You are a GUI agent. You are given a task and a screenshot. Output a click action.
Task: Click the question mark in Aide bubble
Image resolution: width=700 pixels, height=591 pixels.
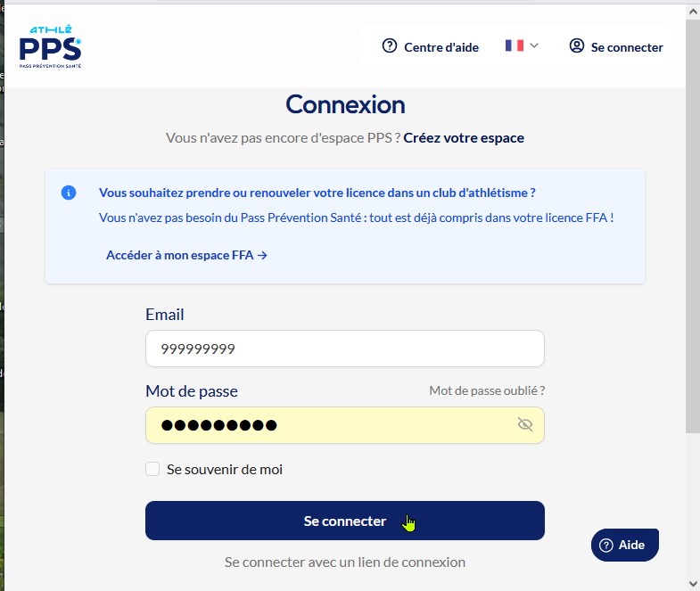pos(605,545)
